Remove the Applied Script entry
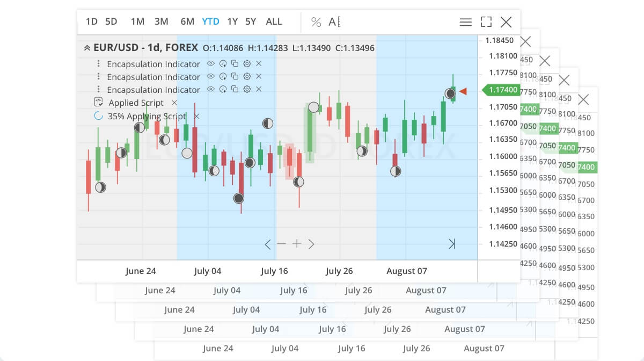This screenshot has width=644, height=361. coord(174,103)
